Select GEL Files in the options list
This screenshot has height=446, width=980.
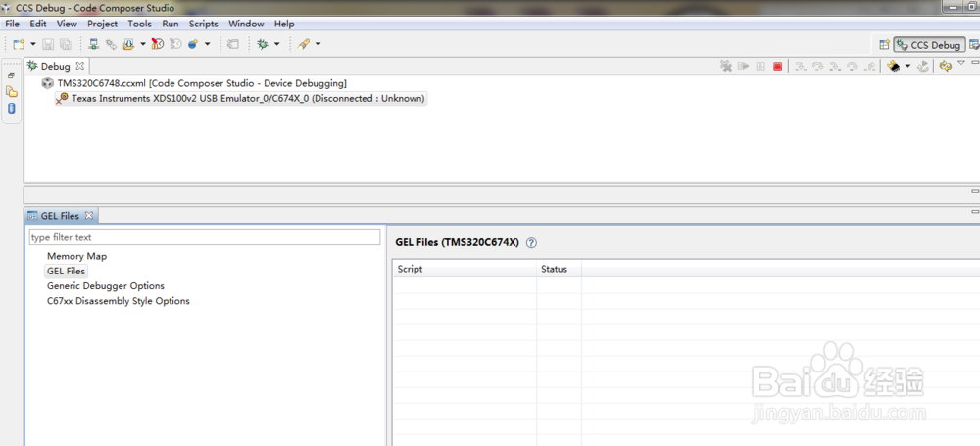[x=67, y=271]
